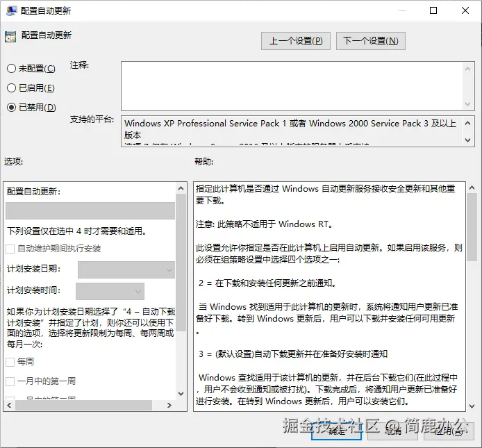482x448 pixels.
Task: Toggle the 每周 checkbox
Action: point(10,362)
